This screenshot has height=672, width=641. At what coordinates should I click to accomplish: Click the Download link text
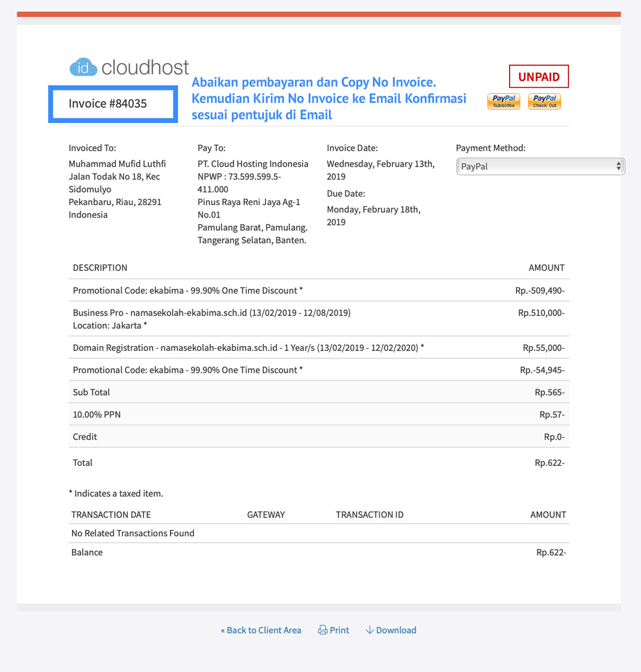(396, 630)
